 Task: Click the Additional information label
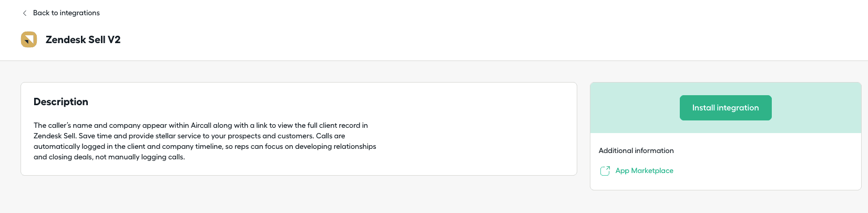(636, 151)
